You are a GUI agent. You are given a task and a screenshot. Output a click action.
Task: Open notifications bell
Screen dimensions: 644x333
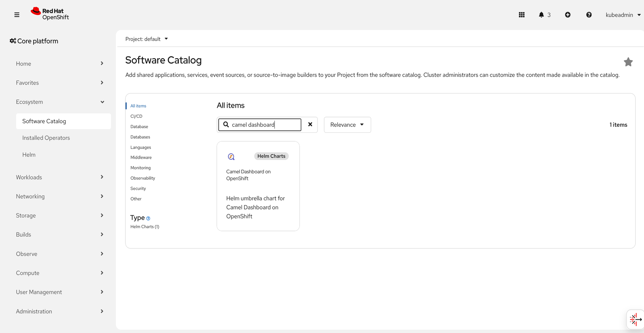[x=541, y=15]
